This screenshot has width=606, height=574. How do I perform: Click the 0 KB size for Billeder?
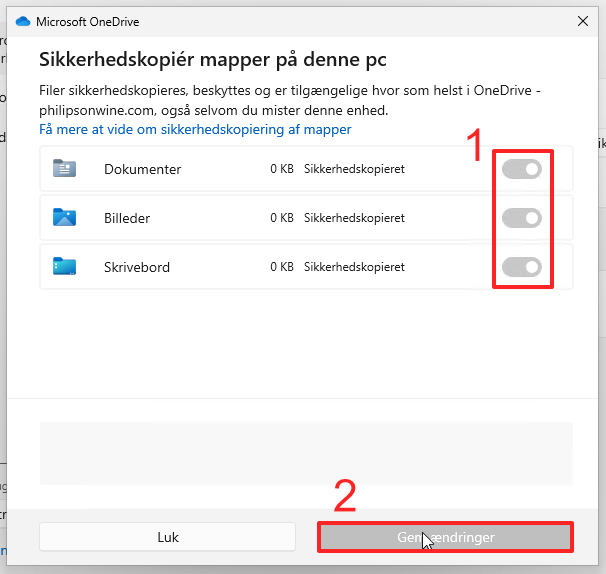(x=282, y=218)
